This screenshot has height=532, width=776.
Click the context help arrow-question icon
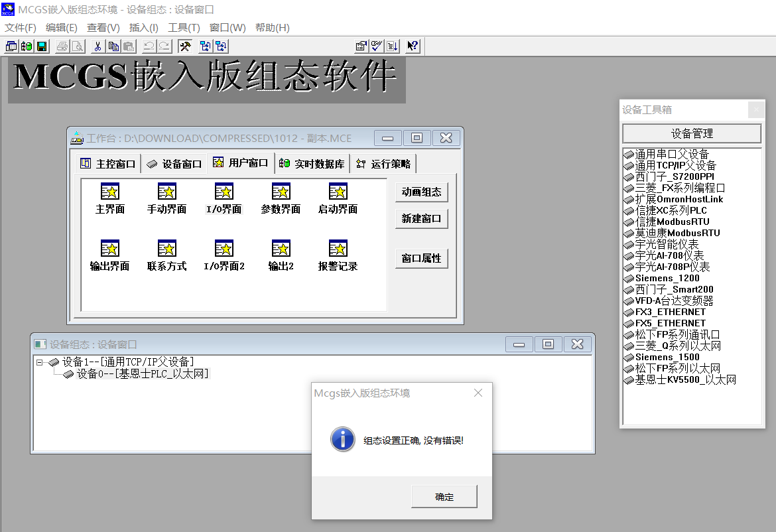[413, 46]
